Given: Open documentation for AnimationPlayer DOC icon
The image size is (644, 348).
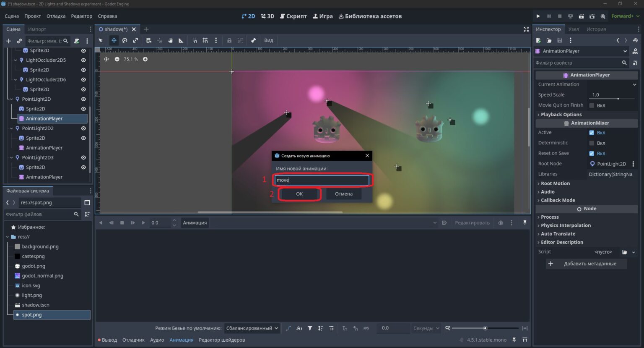Looking at the screenshot, I should click(x=635, y=51).
